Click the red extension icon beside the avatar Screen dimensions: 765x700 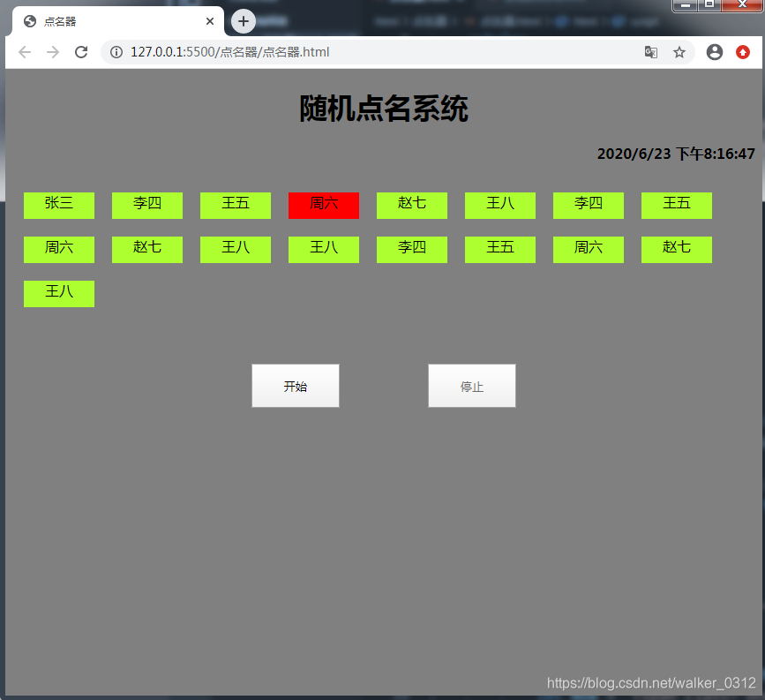pos(744,52)
